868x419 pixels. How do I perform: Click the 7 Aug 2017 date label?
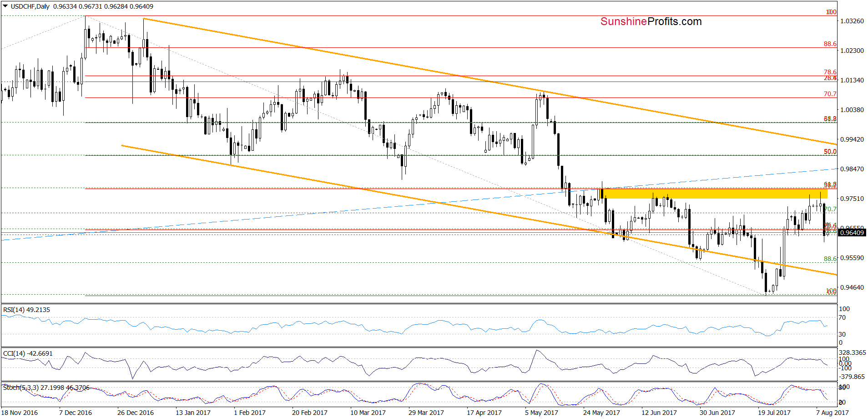coord(833,413)
